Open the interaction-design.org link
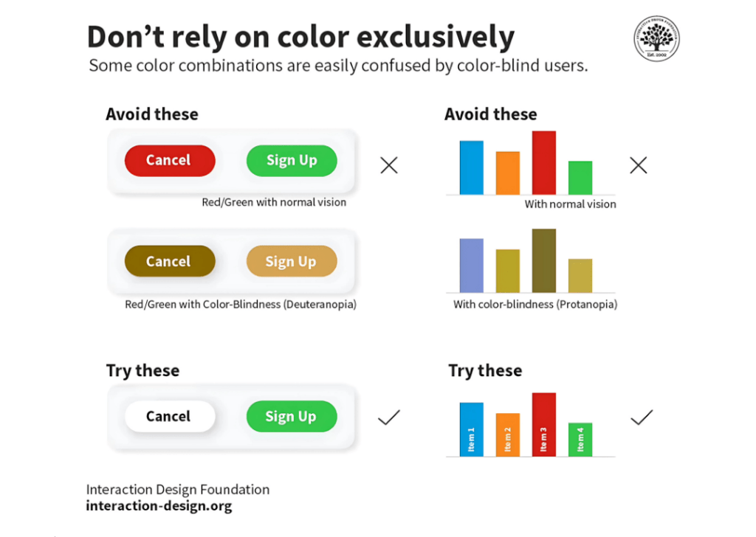Screen dimensions: 756x537 159,506
